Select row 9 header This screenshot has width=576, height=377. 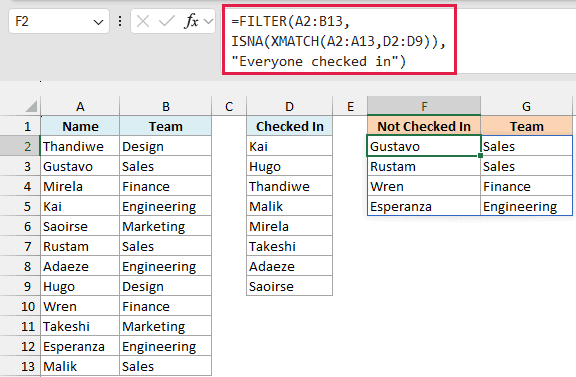20,286
